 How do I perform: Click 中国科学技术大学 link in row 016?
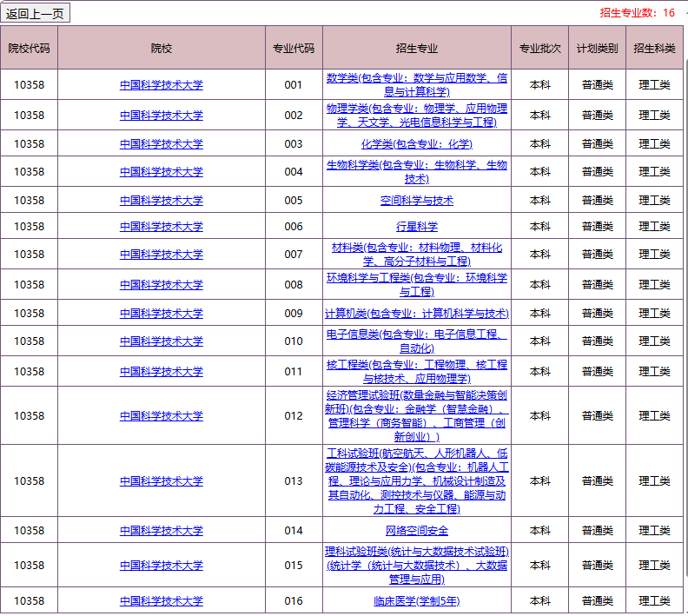pos(161,600)
